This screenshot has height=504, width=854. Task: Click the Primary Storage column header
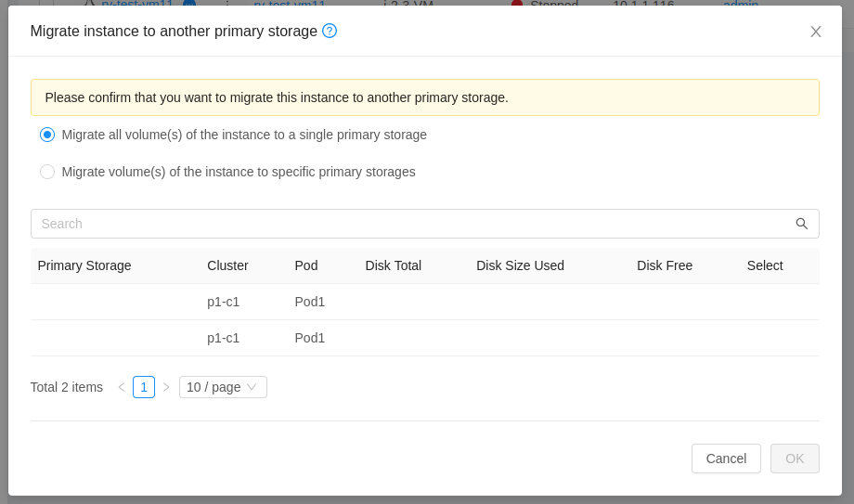click(x=84, y=265)
